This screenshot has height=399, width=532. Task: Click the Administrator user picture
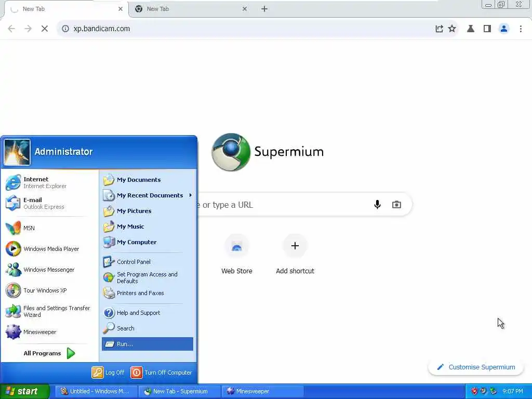pyautogui.click(x=17, y=152)
